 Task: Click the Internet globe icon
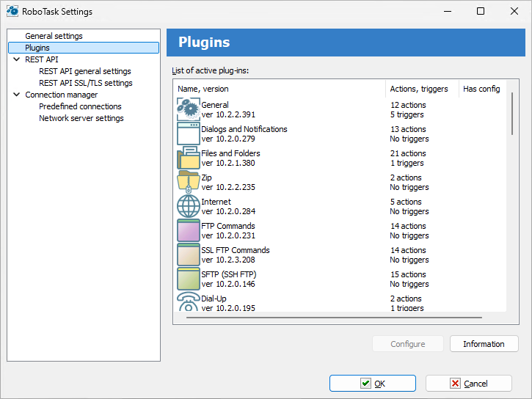[x=189, y=206]
